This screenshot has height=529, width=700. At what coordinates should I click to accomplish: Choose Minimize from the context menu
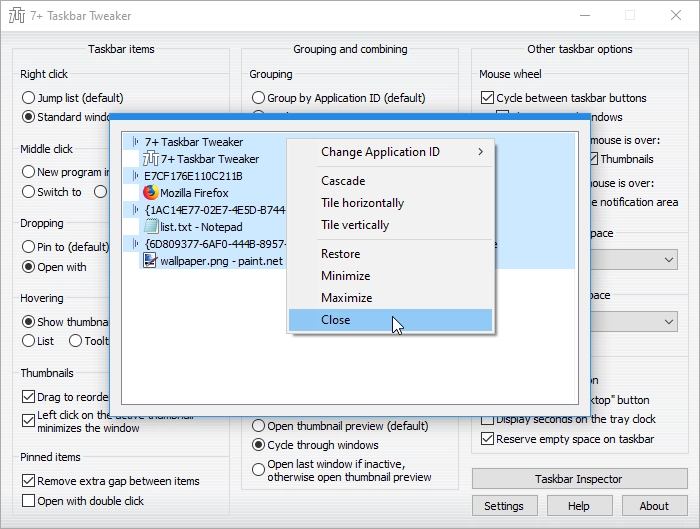point(391,275)
